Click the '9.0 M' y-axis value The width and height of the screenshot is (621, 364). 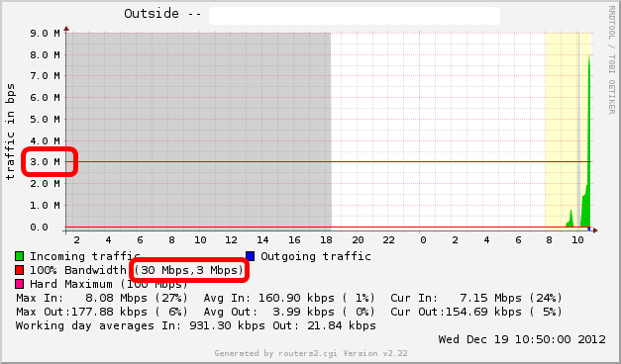click(x=45, y=34)
